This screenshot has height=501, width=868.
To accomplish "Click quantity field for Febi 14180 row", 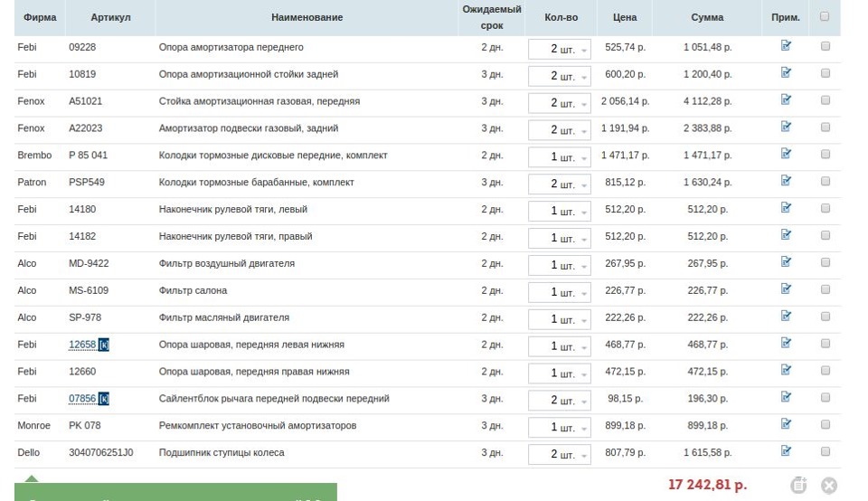I will 559,211.
